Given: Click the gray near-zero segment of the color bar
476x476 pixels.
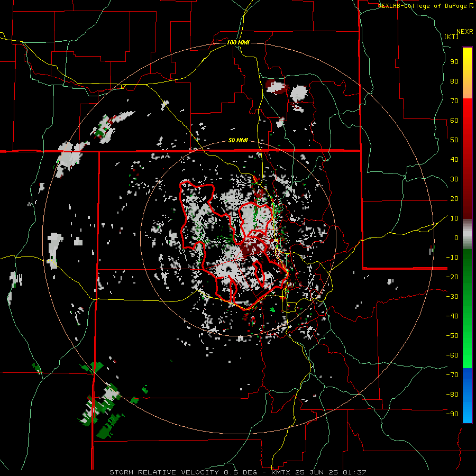Looking at the screenshot, I should pos(467,234).
